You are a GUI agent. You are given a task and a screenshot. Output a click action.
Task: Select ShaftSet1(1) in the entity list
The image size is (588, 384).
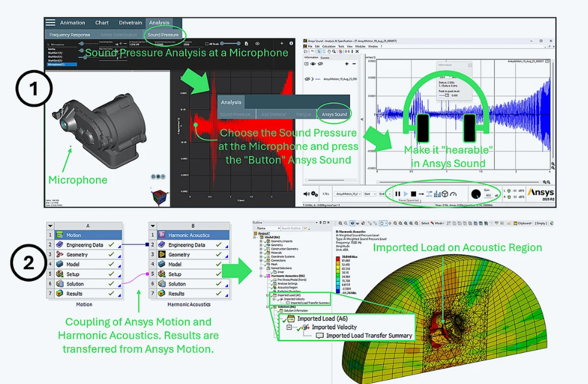[x=55, y=53]
